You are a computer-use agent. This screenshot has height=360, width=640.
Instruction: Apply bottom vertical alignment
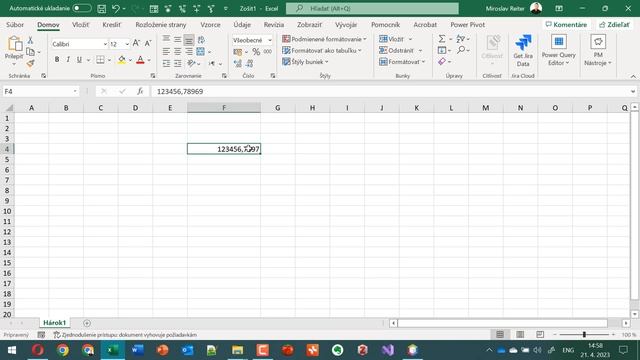189,40
